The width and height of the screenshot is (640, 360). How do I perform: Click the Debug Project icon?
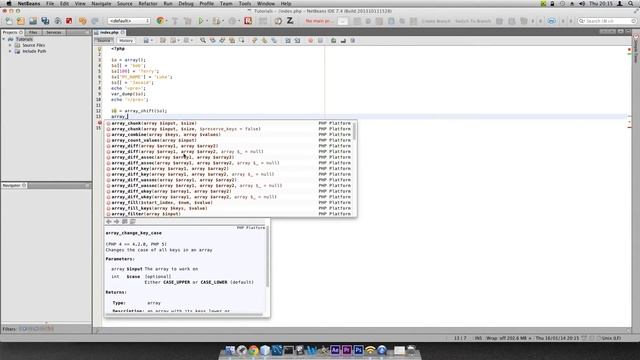pyautogui.click(x=217, y=21)
